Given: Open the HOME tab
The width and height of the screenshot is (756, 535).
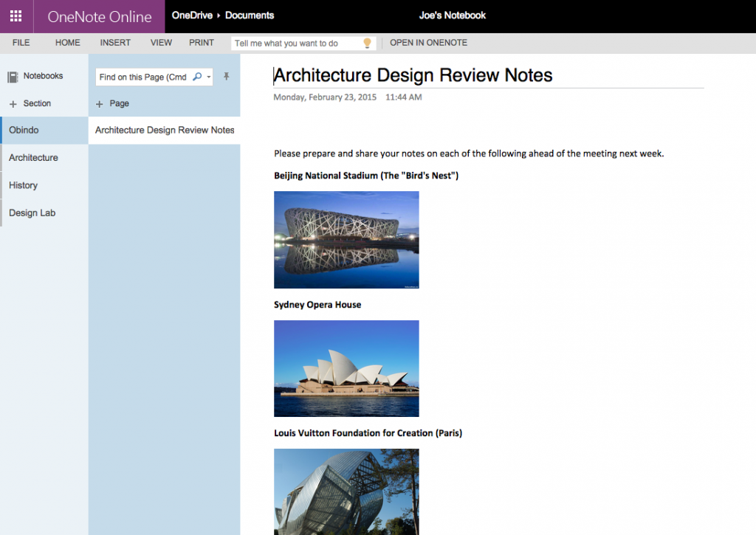Looking at the screenshot, I should 67,43.
